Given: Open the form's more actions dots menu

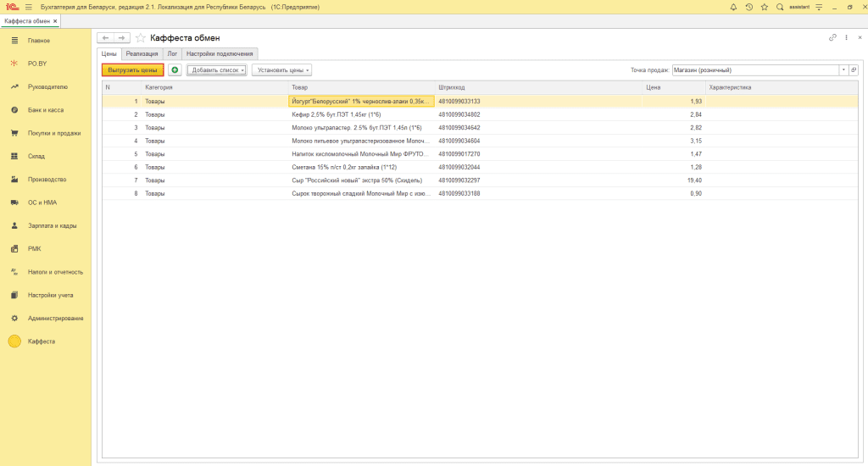Looking at the screenshot, I should coord(847,37).
